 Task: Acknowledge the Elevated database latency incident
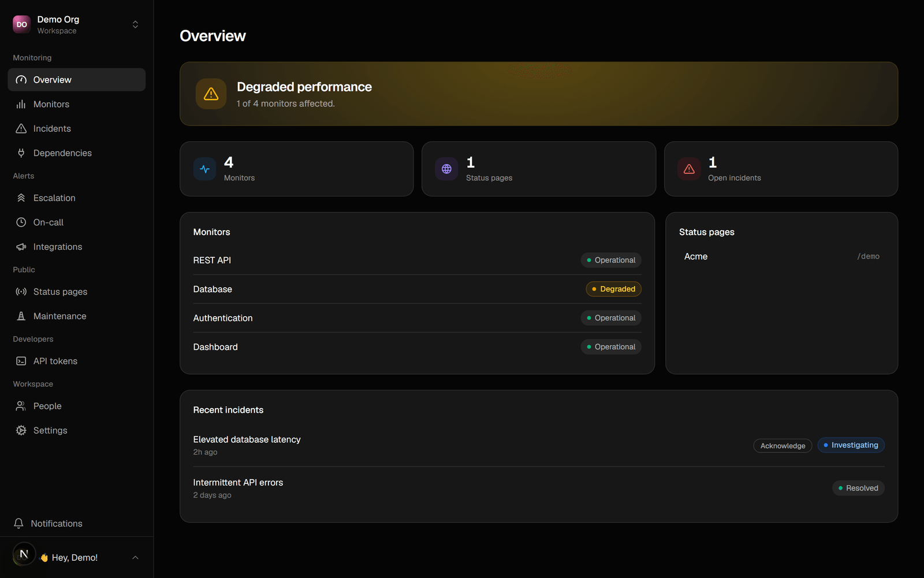point(783,446)
